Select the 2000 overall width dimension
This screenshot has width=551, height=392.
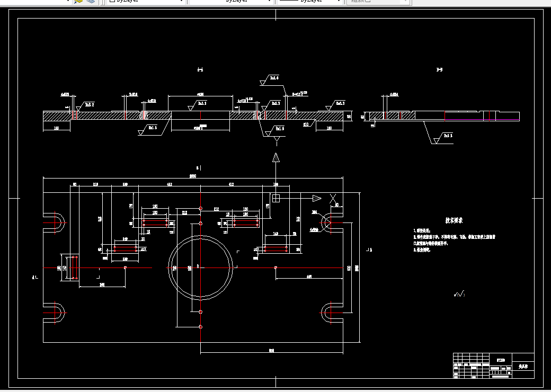pyautogui.click(x=192, y=176)
